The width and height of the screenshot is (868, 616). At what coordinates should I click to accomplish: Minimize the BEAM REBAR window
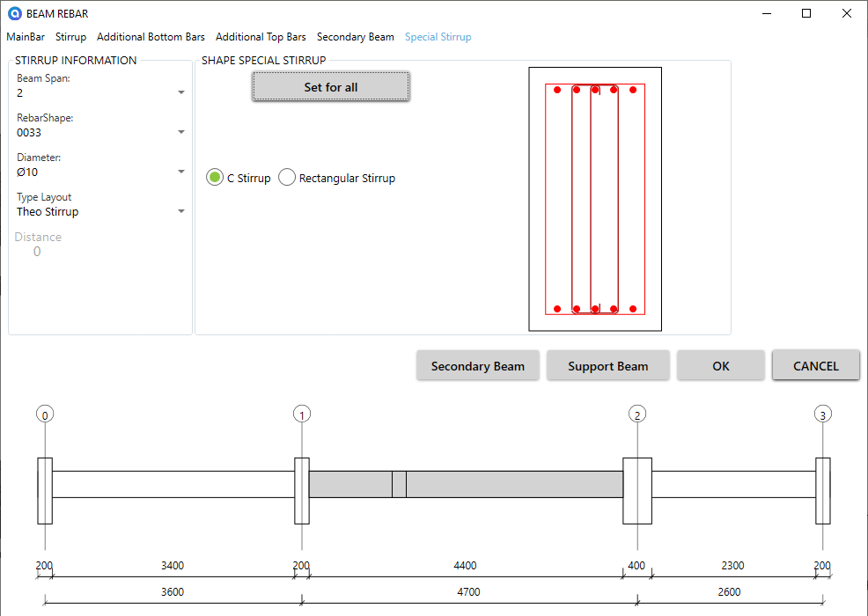767,13
